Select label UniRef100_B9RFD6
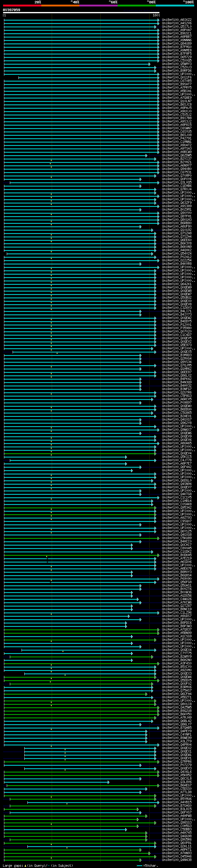 pos(177,71)
